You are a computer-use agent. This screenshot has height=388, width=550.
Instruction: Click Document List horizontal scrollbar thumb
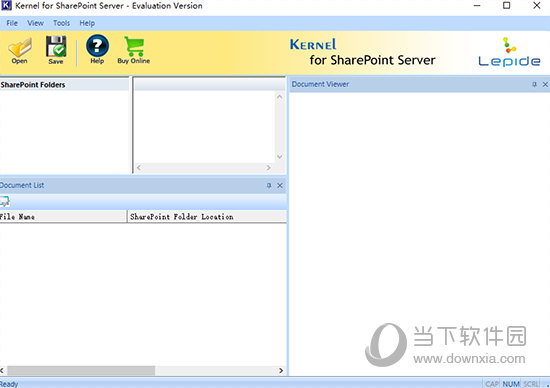(x=81, y=370)
